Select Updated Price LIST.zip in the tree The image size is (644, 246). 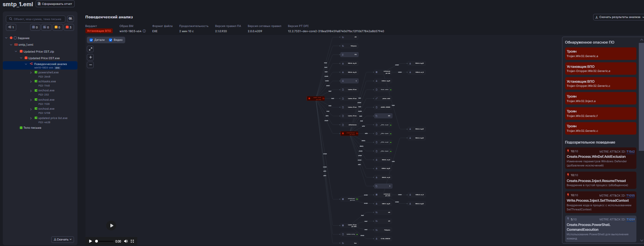pos(38,52)
